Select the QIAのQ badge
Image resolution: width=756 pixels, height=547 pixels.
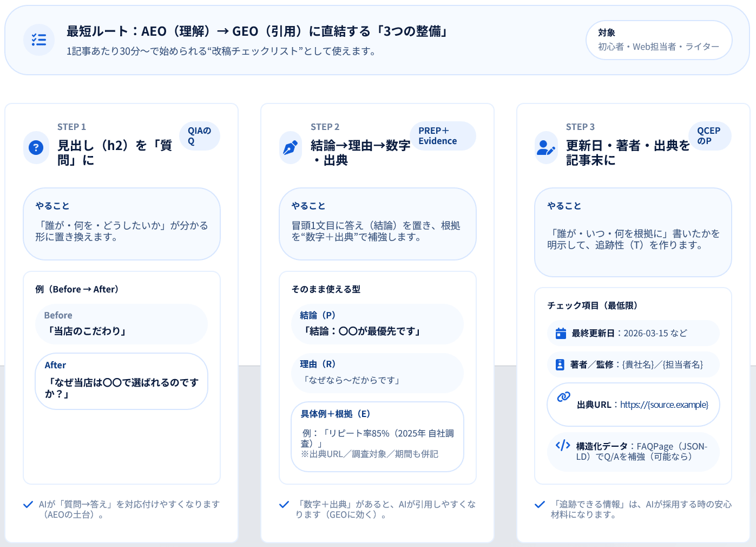pyautogui.click(x=200, y=136)
